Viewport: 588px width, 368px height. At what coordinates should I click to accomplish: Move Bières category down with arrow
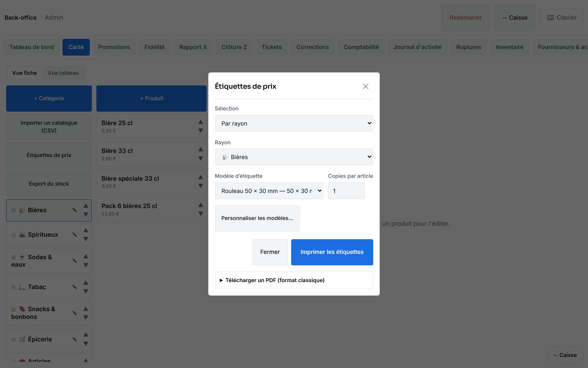coord(86,214)
